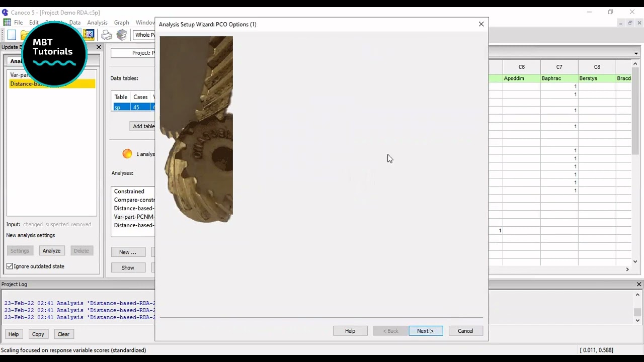
Task: Close the Update panel with its X
Action: [99, 47]
